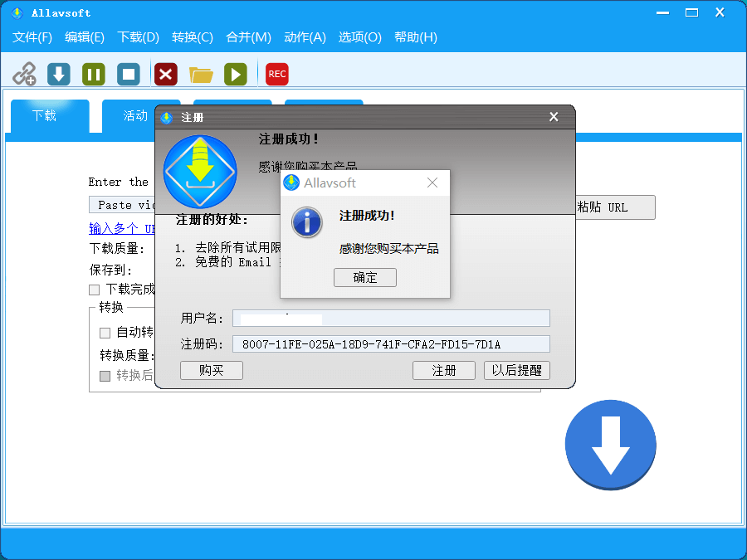Delete task via the red X toolbar icon
The width and height of the screenshot is (747, 560).
pos(165,74)
